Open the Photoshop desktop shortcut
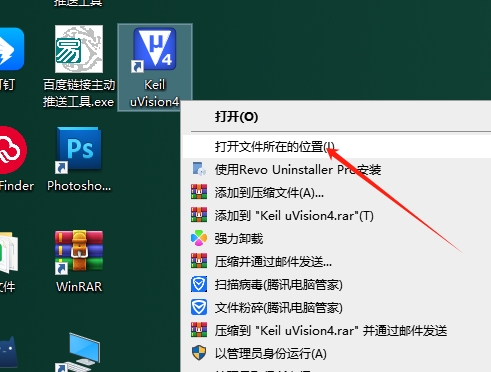The image size is (491, 372). [79, 159]
